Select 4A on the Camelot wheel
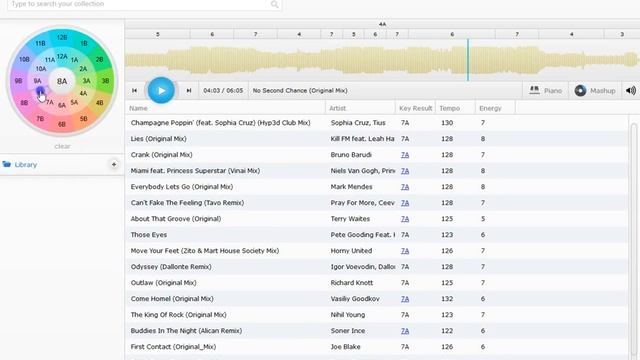The image size is (640, 360). pyautogui.click(x=83, y=93)
